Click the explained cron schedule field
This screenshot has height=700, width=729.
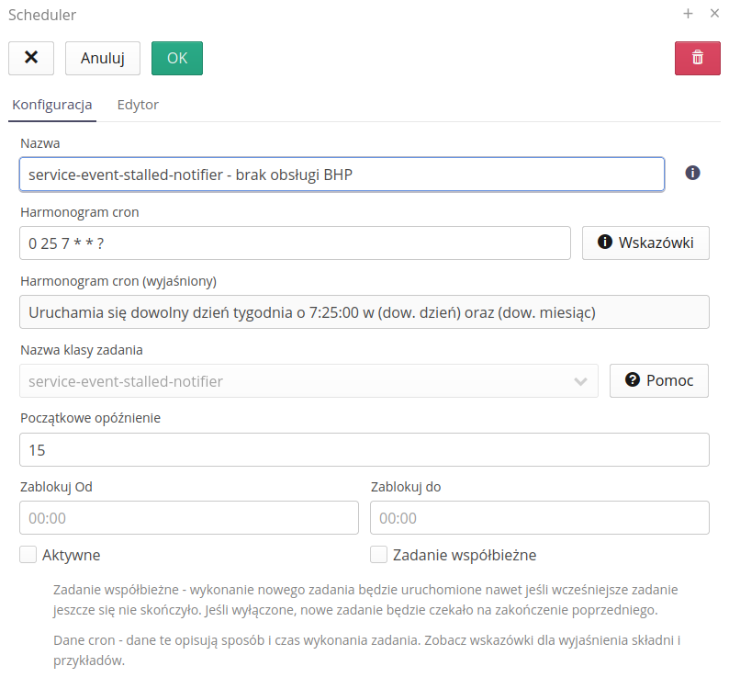coord(364,312)
